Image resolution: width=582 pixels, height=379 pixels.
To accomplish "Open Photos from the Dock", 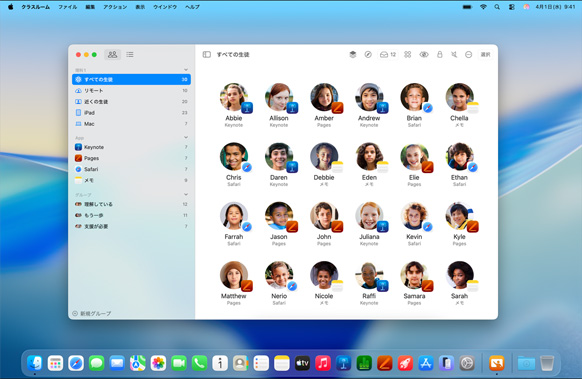I will click(x=158, y=363).
